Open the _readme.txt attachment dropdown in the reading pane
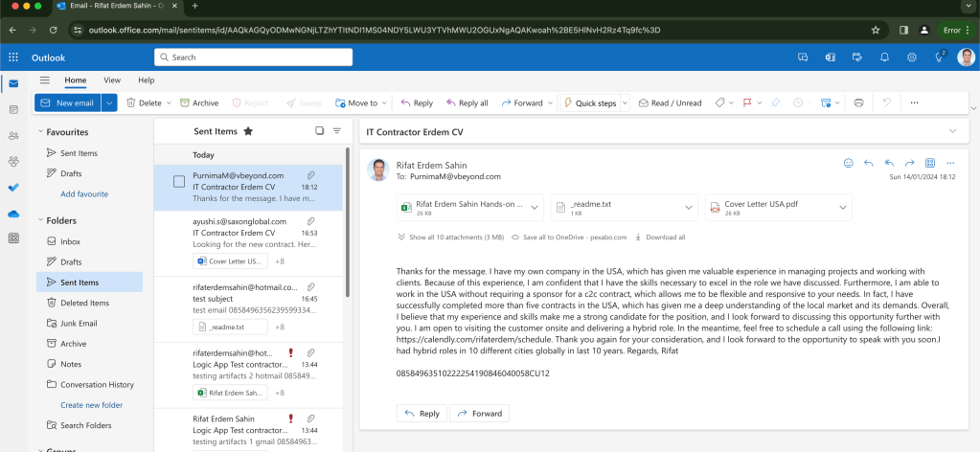The width and height of the screenshot is (980, 452). [688, 208]
